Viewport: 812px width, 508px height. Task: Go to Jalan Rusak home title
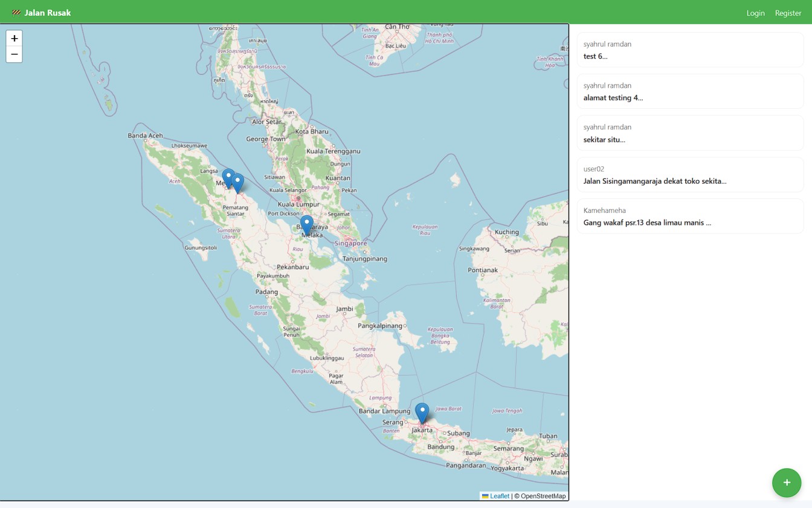point(48,13)
